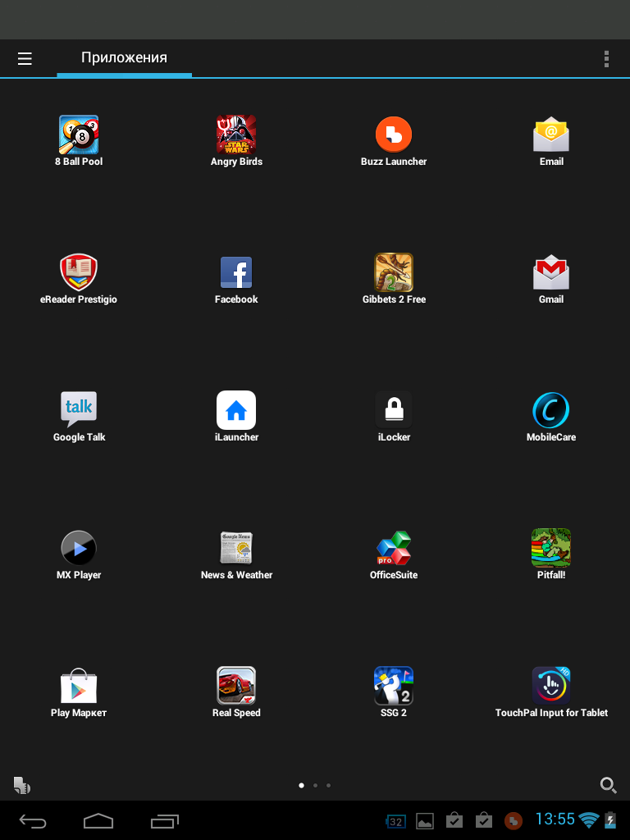Open recent apps overview
Image resolution: width=630 pixels, height=840 pixels.
(x=164, y=820)
